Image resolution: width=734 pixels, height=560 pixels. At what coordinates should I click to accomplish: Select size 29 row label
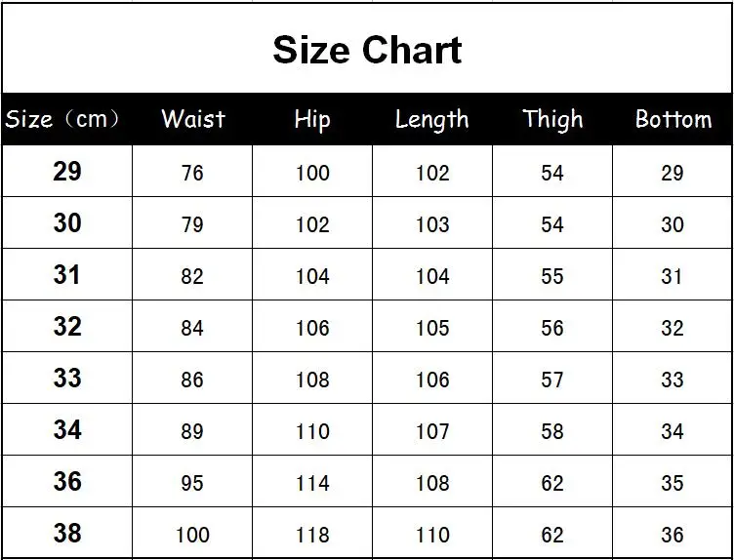pyautogui.click(x=67, y=172)
